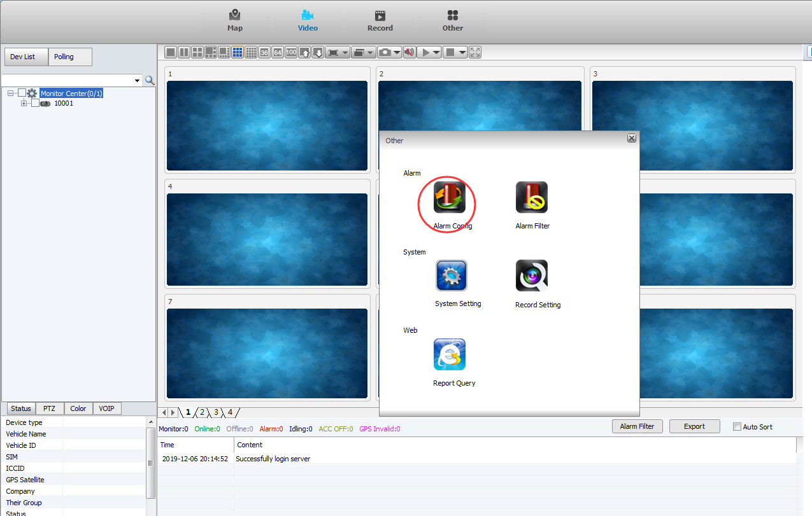812x516 pixels.
Task: Open the Color tab
Action: point(78,408)
